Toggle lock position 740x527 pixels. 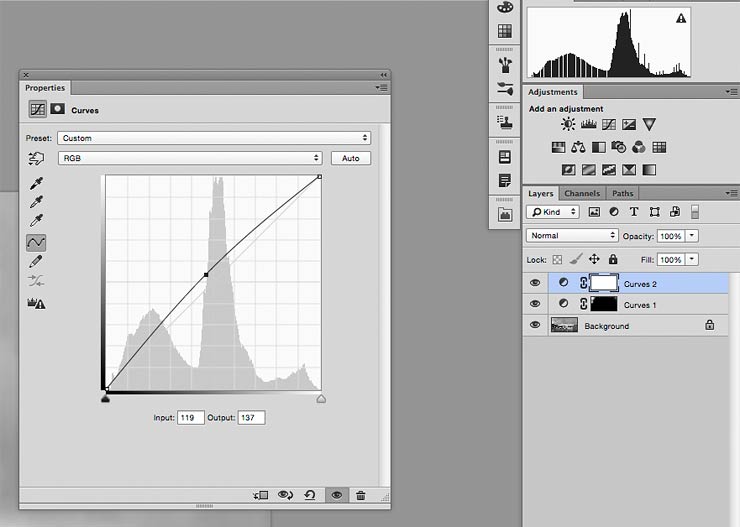click(594, 259)
